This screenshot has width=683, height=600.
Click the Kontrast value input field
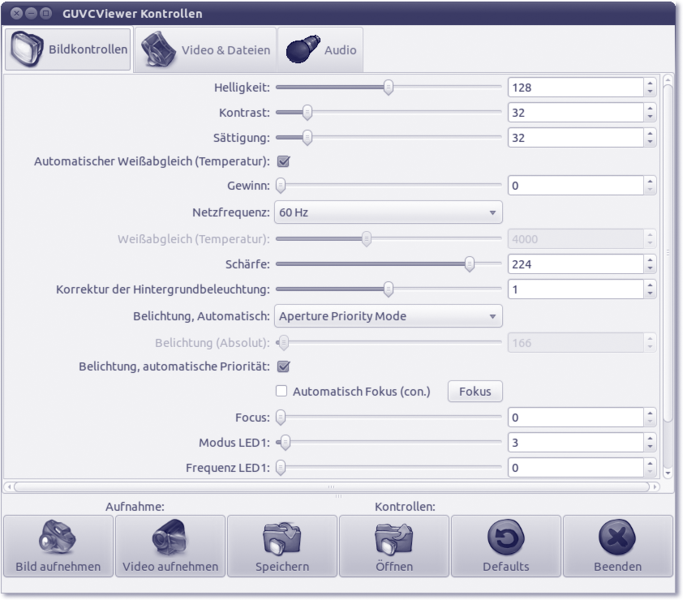(x=574, y=112)
